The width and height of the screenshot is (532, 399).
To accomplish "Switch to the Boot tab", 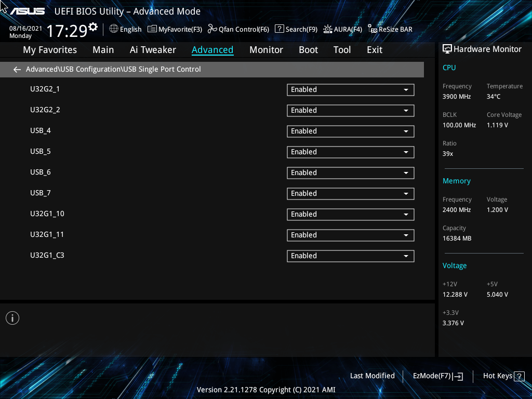I will click(x=308, y=50).
